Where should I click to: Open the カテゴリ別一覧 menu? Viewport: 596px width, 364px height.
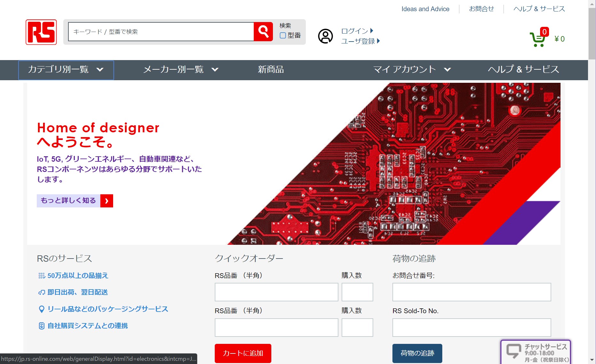[66, 70]
